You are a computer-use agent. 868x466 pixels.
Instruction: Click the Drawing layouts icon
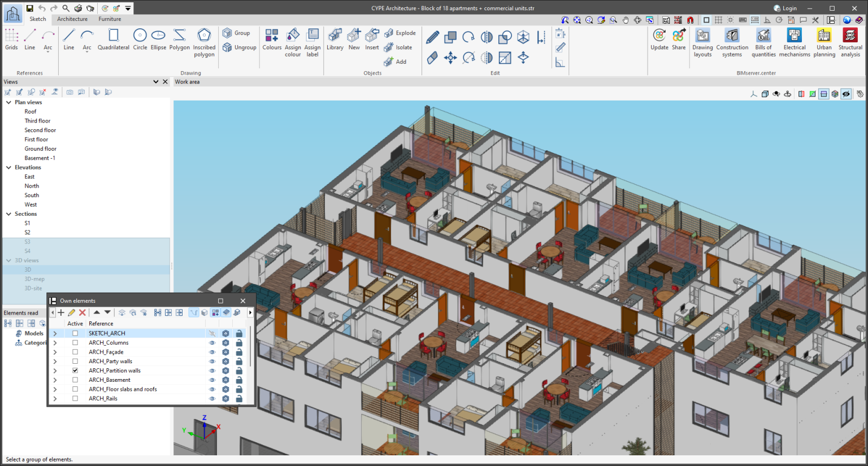702,41
